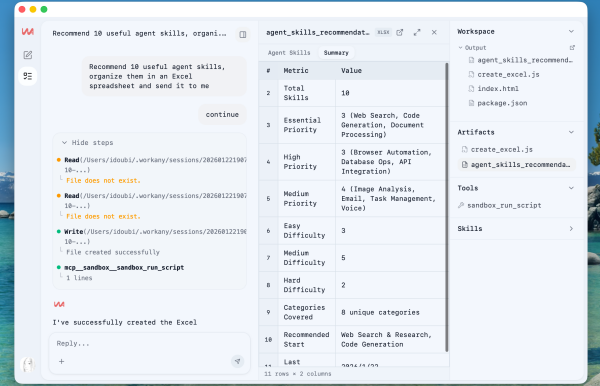Select the Recommended Start cell
The width and height of the screenshot is (600, 386).
[x=307, y=340]
